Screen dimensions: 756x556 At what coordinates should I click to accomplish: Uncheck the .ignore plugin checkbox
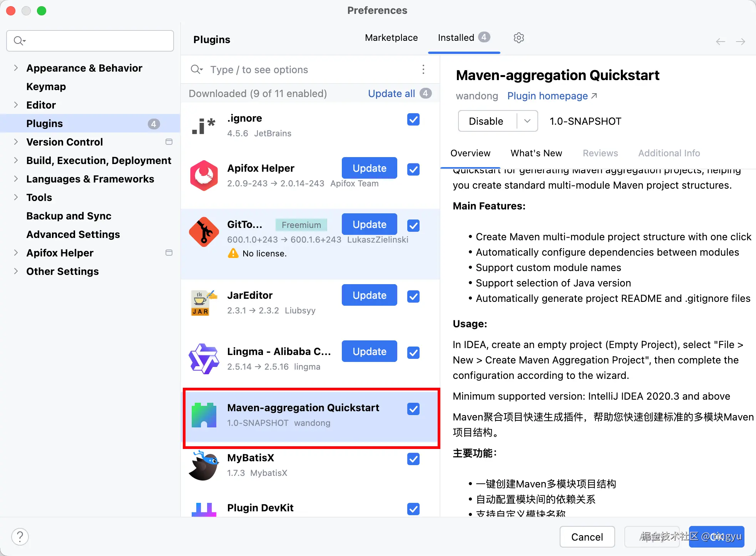(x=413, y=120)
